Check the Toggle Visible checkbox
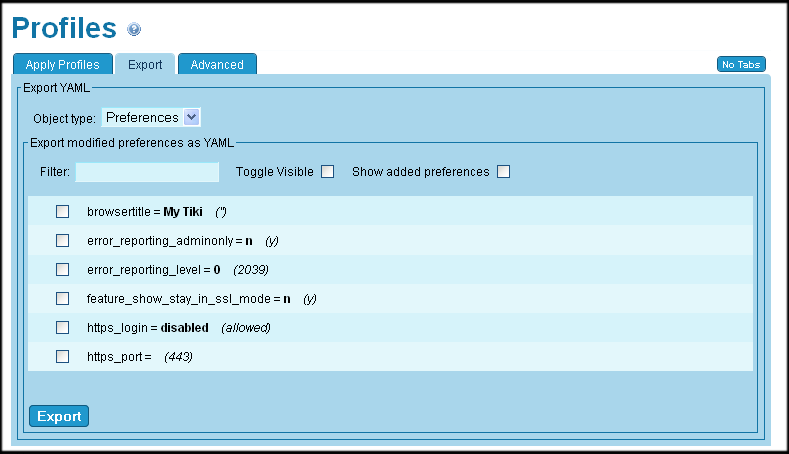The image size is (789, 454). (328, 172)
